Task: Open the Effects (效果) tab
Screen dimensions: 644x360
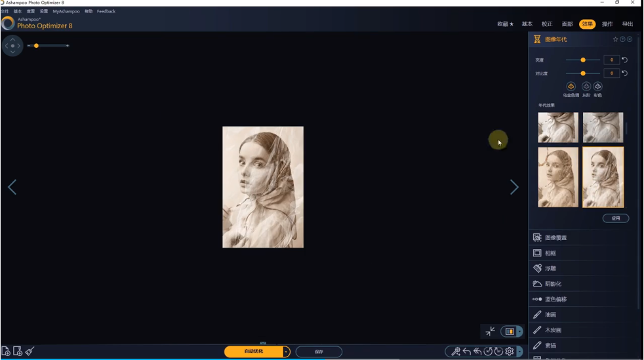Action: pyautogui.click(x=588, y=24)
